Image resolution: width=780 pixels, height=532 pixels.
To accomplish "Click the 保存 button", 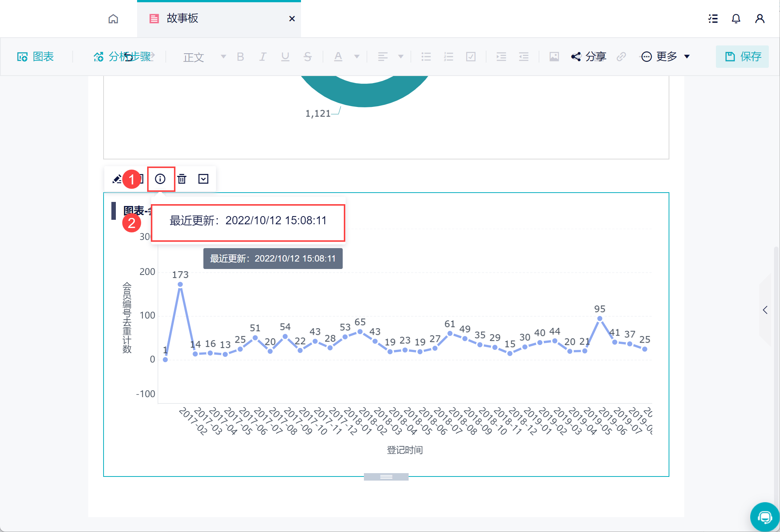I will pyautogui.click(x=742, y=57).
